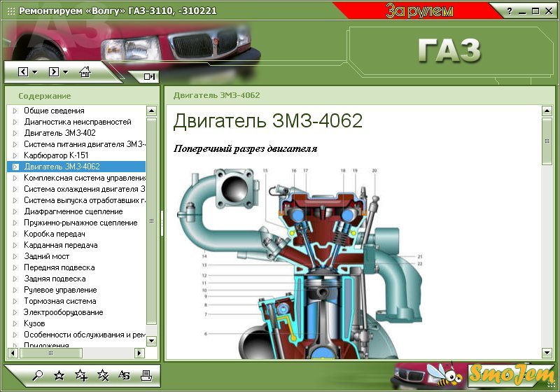Select Диафрагменное сцепление entry
The image size is (560, 392).
coord(73,211)
